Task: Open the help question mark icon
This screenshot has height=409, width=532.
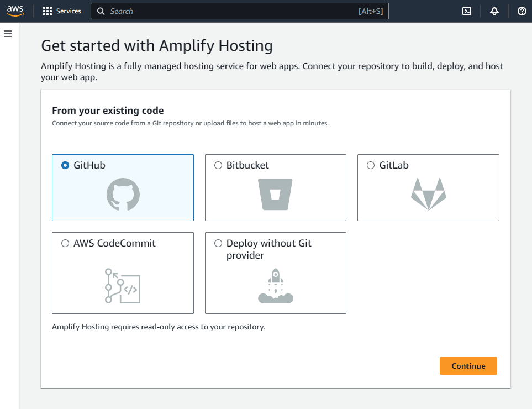Action: coord(522,11)
